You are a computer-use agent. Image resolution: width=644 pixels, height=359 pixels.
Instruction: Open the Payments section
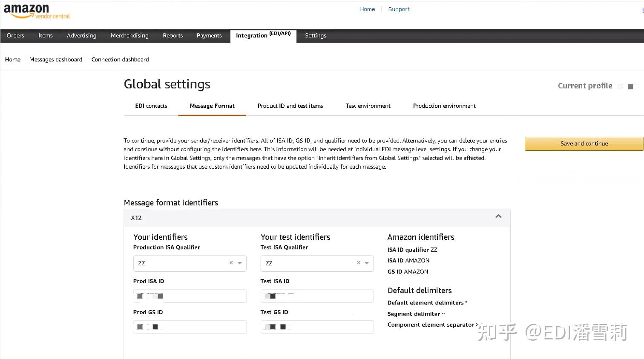point(209,35)
